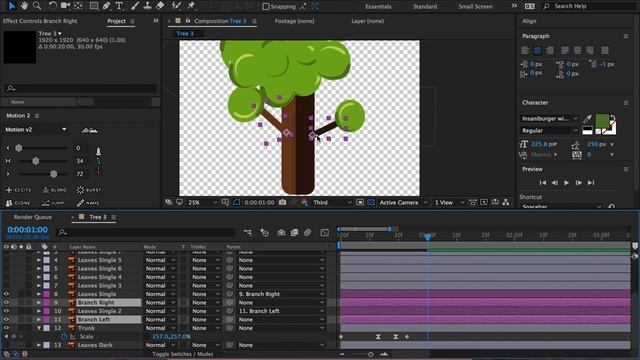640x360 pixels.
Task: Select the Roto Brush tool
Action: [x=176, y=6]
